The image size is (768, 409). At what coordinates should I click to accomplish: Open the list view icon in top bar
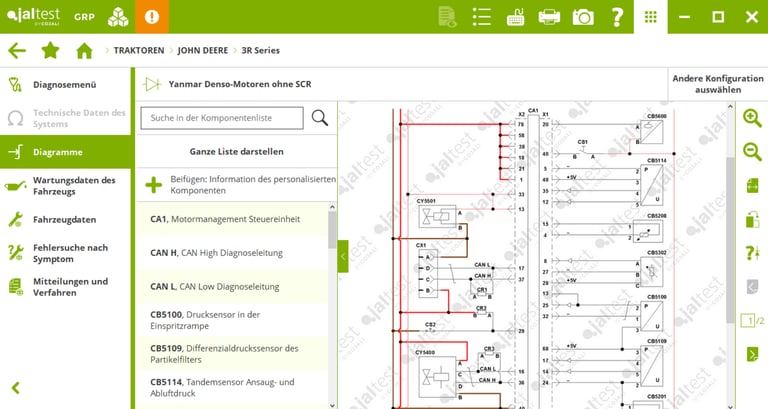(x=481, y=17)
